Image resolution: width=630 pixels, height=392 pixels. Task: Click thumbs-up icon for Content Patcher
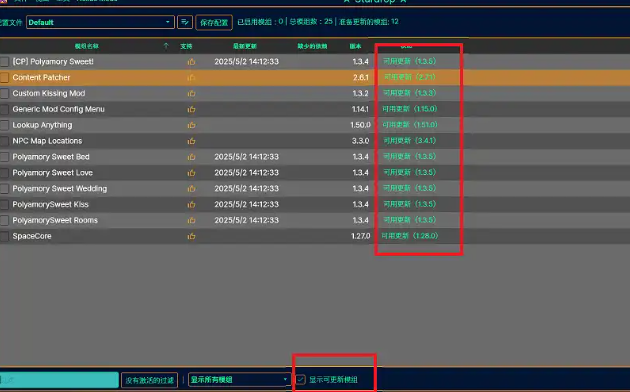pyautogui.click(x=191, y=78)
